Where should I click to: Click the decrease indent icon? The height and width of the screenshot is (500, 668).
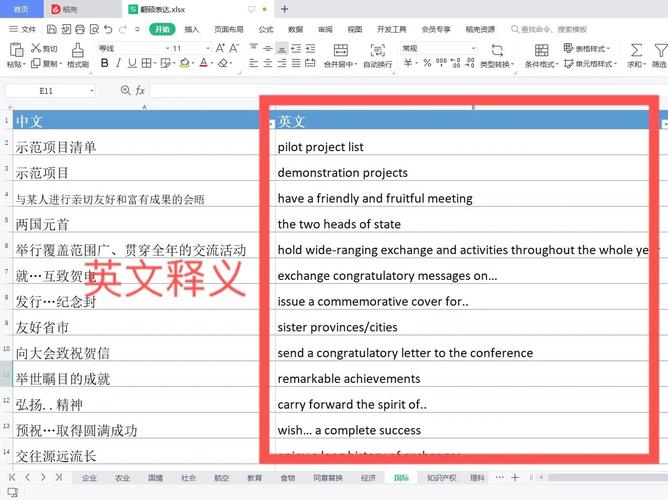[296, 48]
